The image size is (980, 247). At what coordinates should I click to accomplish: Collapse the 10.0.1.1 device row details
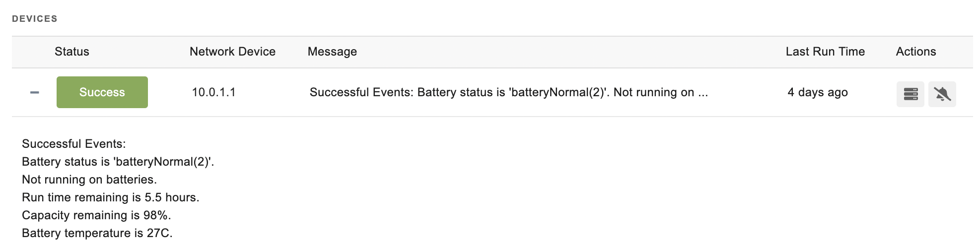tap(34, 93)
